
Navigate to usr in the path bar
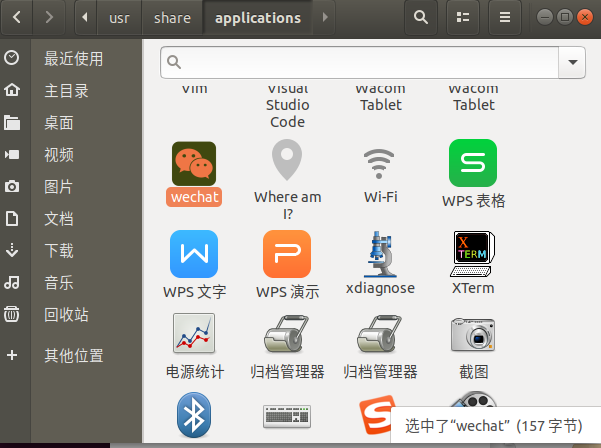click(119, 18)
